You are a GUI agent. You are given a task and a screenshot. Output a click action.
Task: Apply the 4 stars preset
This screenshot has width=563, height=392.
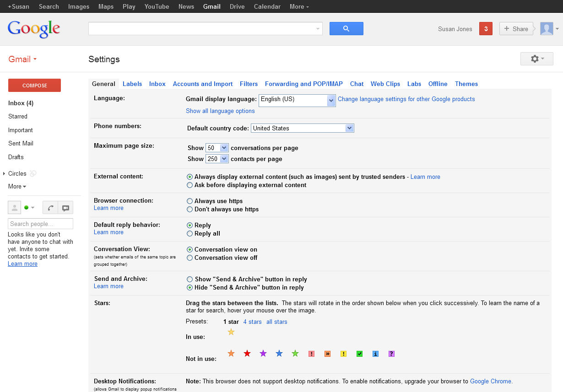[252, 322]
